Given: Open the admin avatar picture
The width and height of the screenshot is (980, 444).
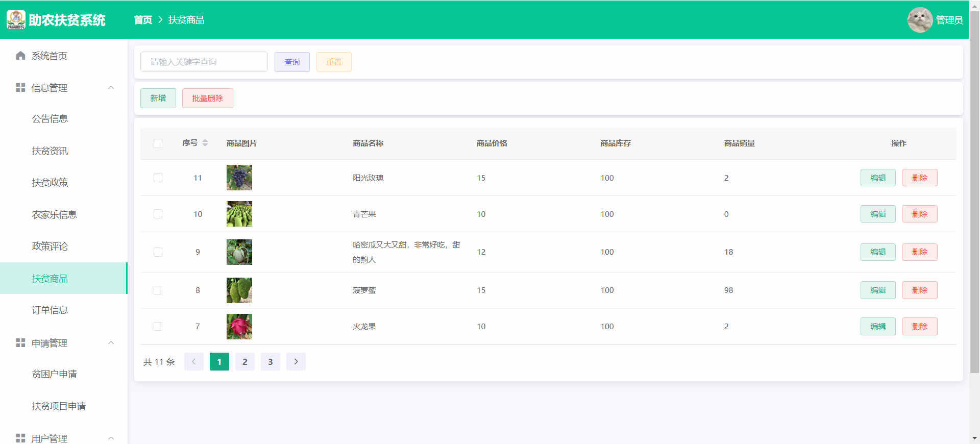Looking at the screenshot, I should [x=920, y=20].
